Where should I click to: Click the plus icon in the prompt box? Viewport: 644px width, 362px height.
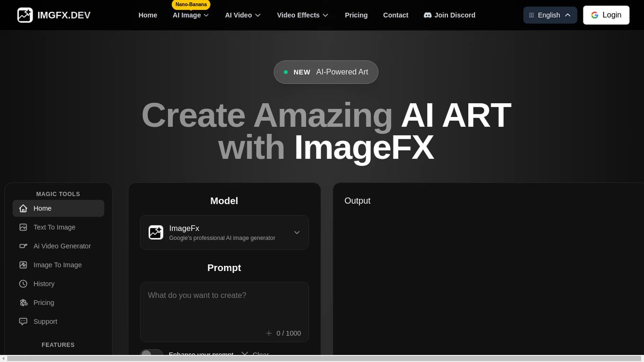269,333
